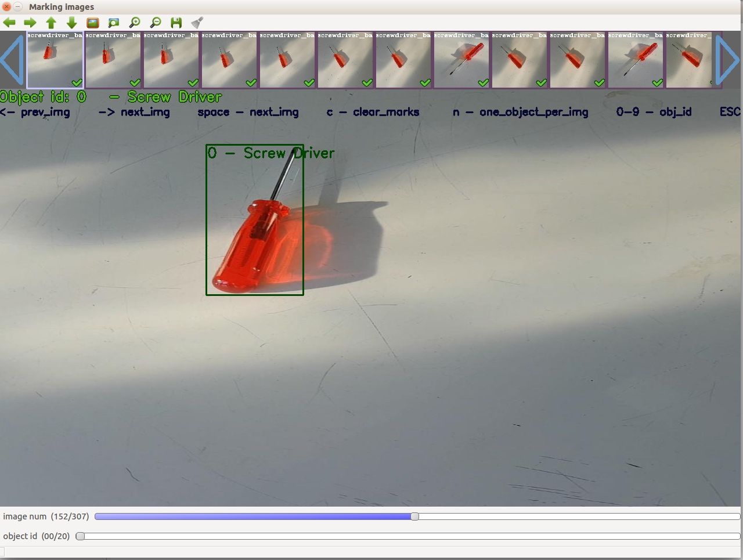
Task: Click the green up arrow toolbar icon
Action: pyautogui.click(x=51, y=23)
